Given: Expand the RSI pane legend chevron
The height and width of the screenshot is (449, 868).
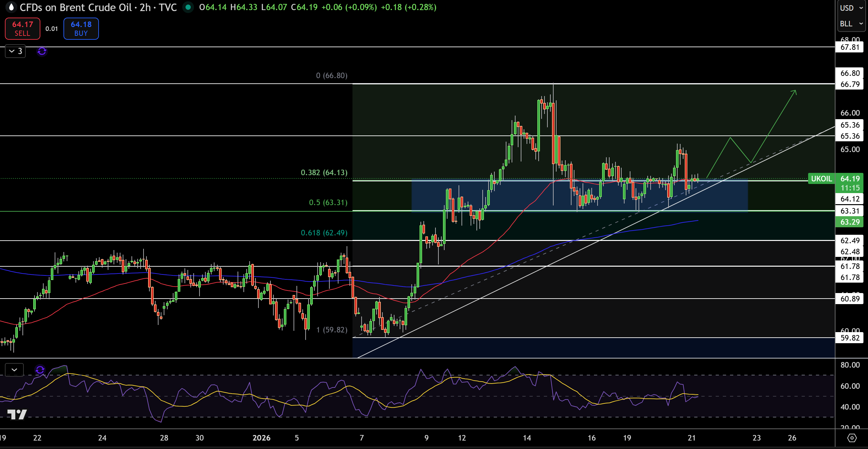Looking at the screenshot, I should (14, 370).
